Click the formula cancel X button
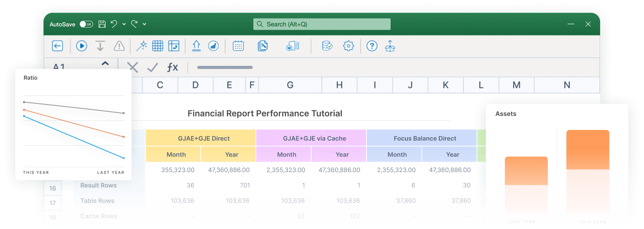Image resolution: width=644 pixels, height=229 pixels. click(x=133, y=67)
